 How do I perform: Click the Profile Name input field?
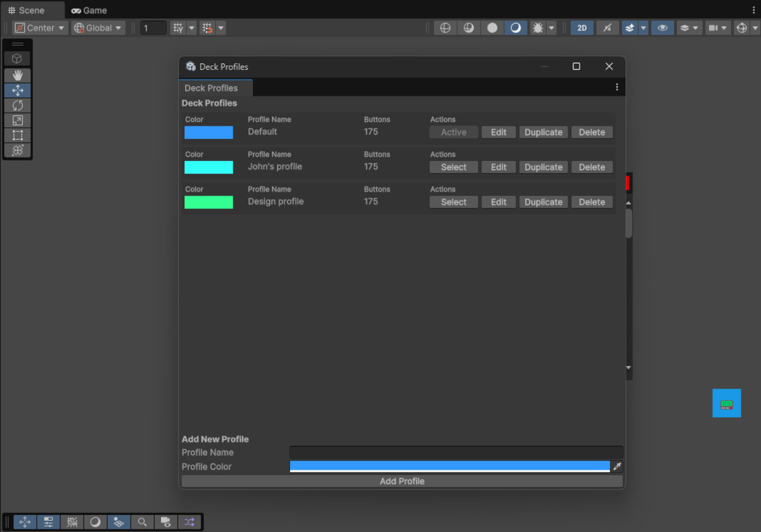[x=456, y=452]
